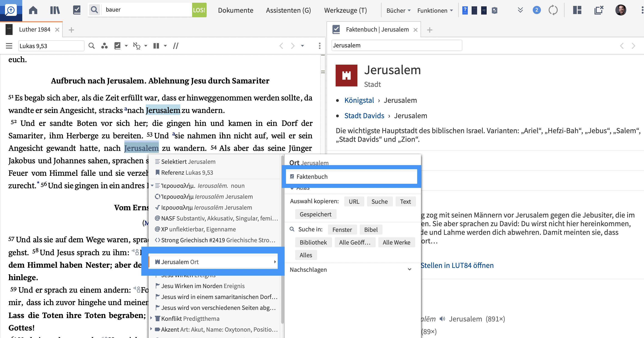The image size is (644, 338).
Task: Open the navigation history dropdown arrow in Luther panel
Action: click(302, 46)
